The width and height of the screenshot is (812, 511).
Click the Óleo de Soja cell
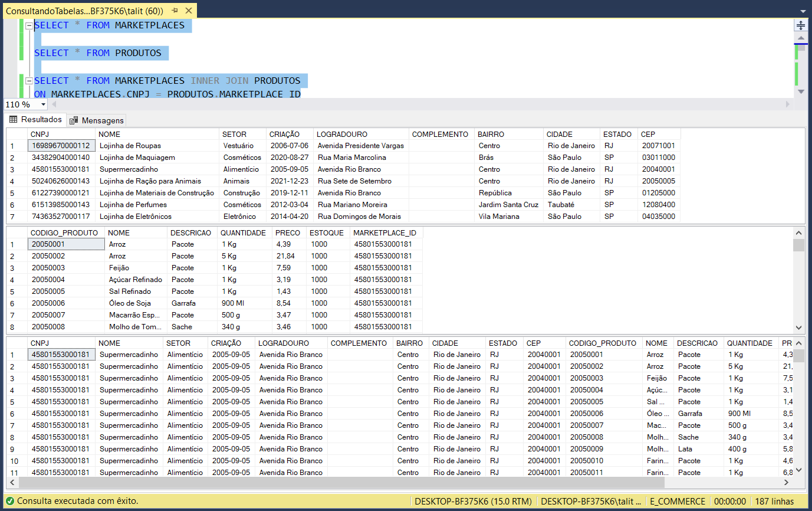pyautogui.click(x=136, y=303)
